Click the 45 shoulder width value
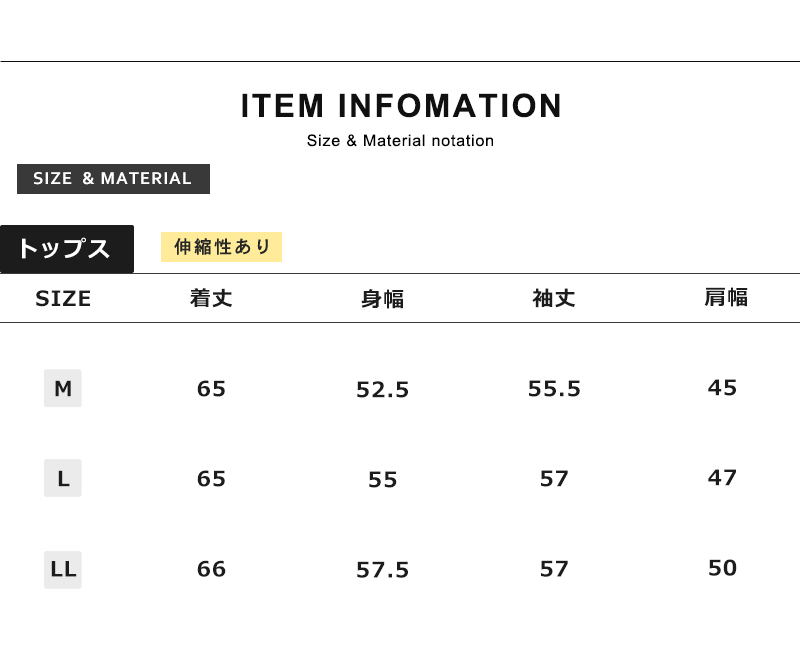This screenshot has height=650, width=800. click(x=722, y=388)
